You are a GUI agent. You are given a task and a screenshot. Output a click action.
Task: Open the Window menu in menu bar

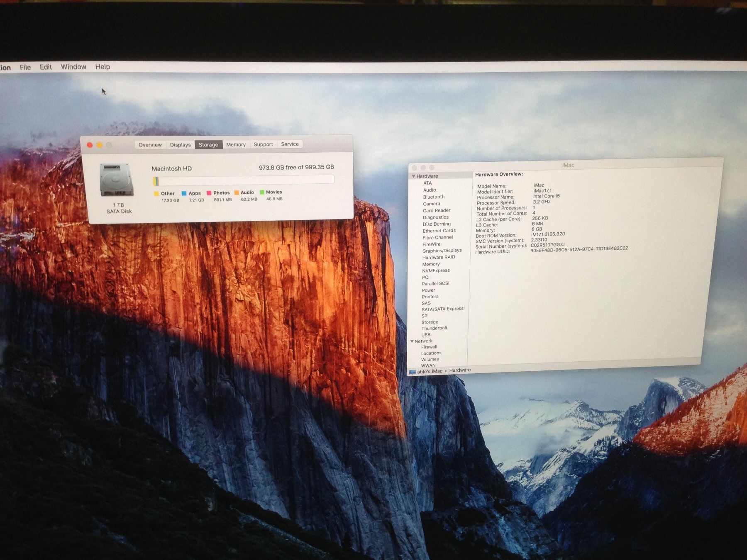point(73,67)
